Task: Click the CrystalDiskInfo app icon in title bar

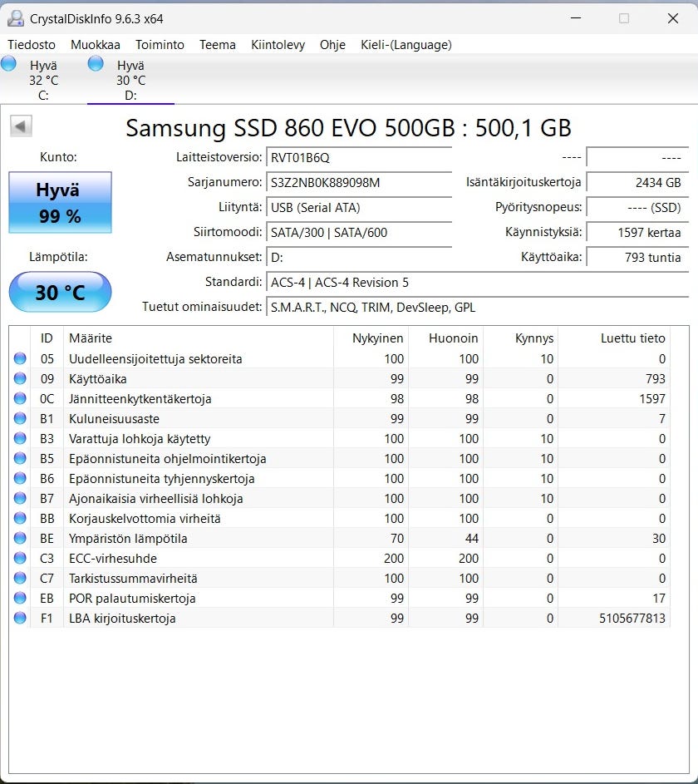Action: tap(16, 18)
